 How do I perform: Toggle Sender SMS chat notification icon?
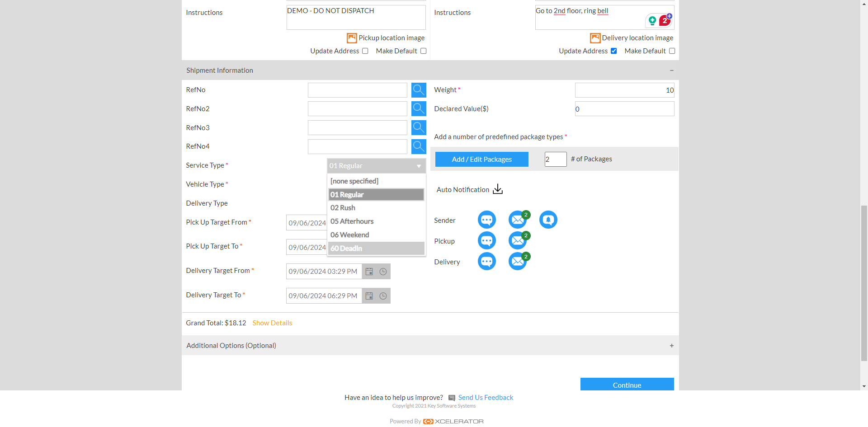point(487,220)
